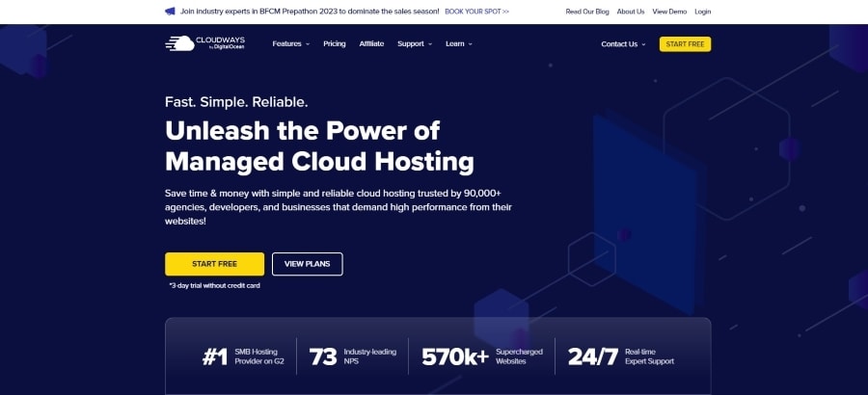Image resolution: width=868 pixels, height=395 pixels.
Task: Expand the Features dropdown menu
Action: pyautogui.click(x=290, y=43)
